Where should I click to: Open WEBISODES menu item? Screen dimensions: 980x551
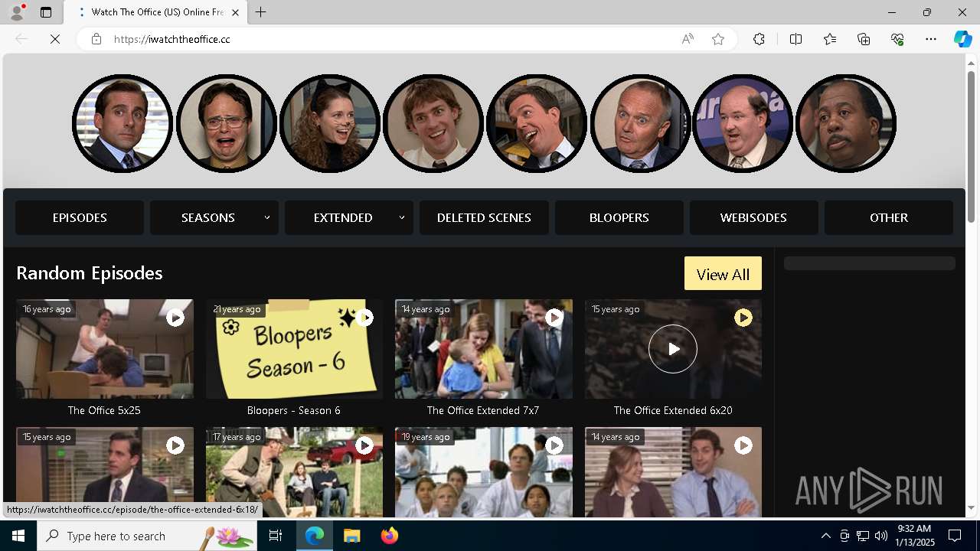coord(754,217)
